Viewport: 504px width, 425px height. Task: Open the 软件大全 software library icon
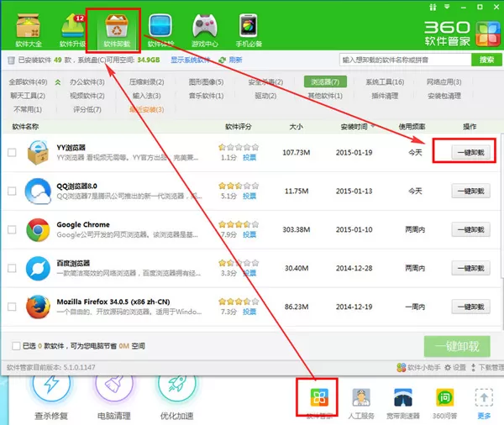pyautogui.click(x=29, y=30)
